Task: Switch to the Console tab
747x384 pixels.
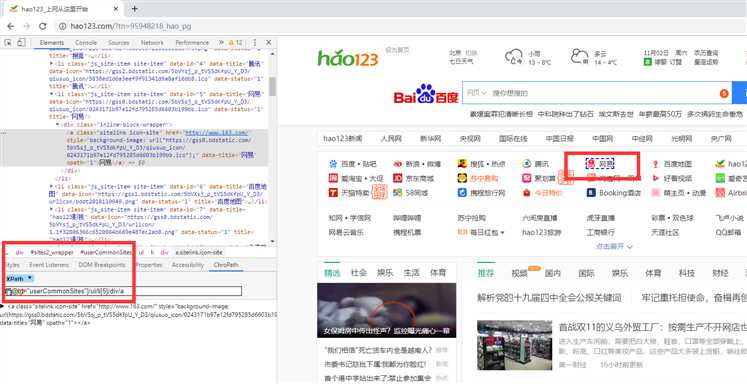Action: coord(86,42)
